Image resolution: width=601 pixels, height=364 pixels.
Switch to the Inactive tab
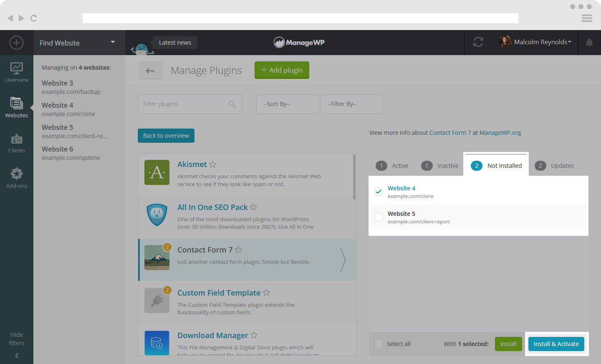click(x=440, y=166)
